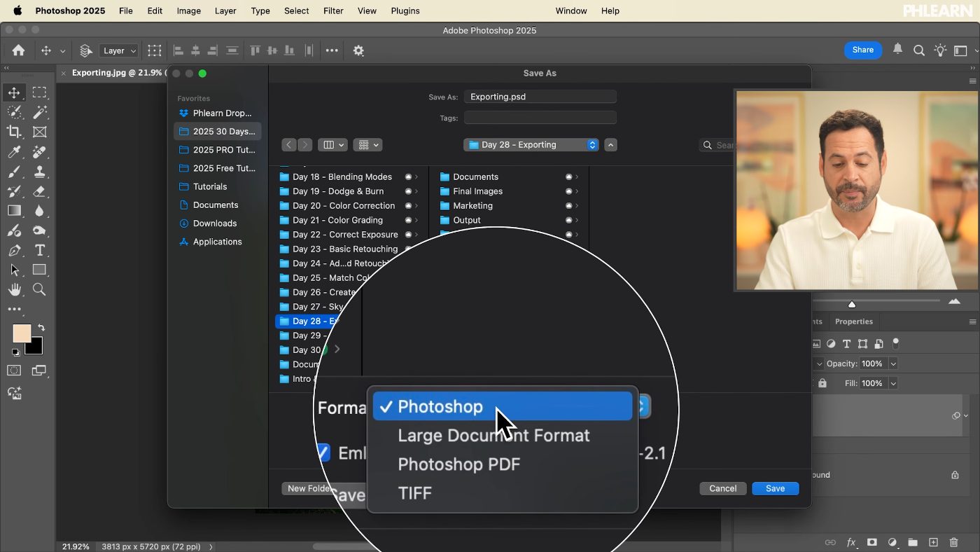Reset to default foreground and background colors
Screen dimensions: 980x552
click(x=15, y=352)
